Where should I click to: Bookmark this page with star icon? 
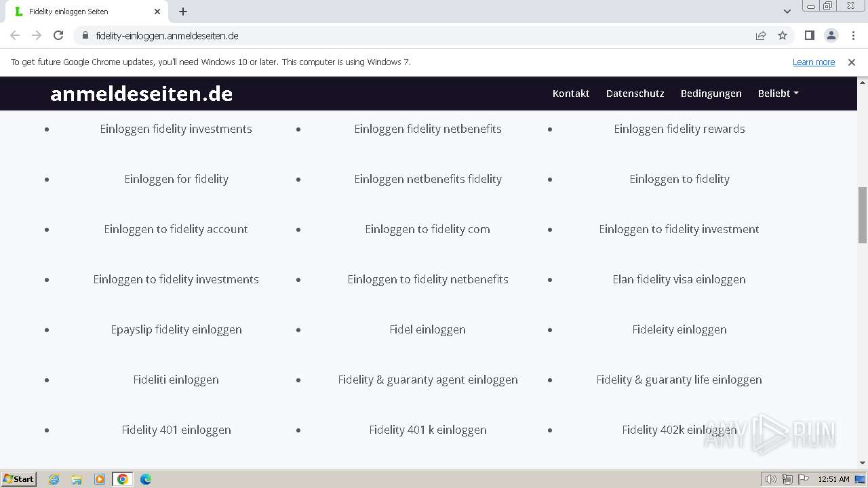point(783,35)
